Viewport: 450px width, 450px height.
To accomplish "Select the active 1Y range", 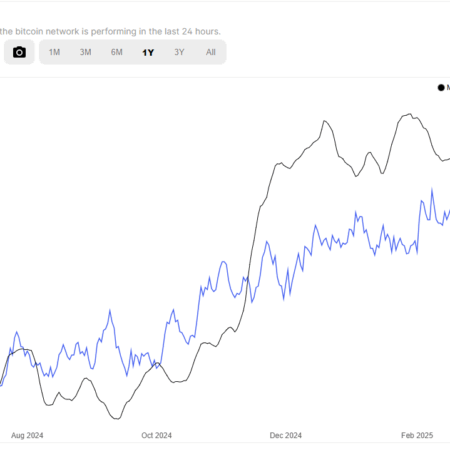I will coord(148,52).
